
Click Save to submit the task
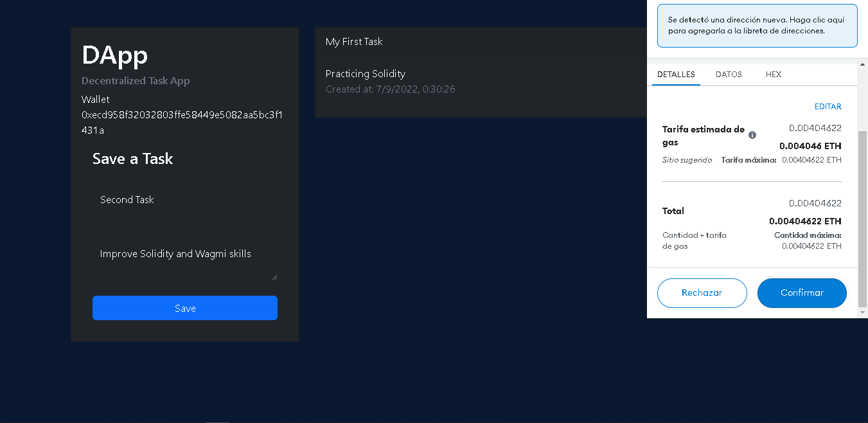pyautogui.click(x=184, y=308)
